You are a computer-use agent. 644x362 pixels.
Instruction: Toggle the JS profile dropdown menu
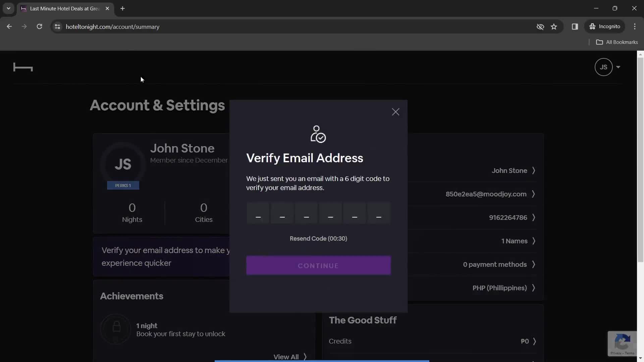pyautogui.click(x=619, y=67)
